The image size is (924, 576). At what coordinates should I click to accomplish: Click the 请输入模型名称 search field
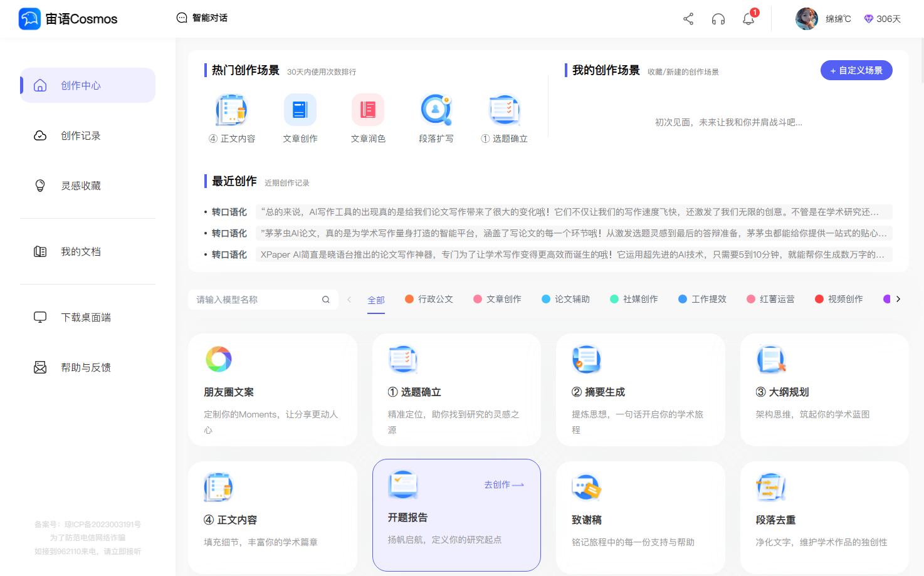pos(263,300)
